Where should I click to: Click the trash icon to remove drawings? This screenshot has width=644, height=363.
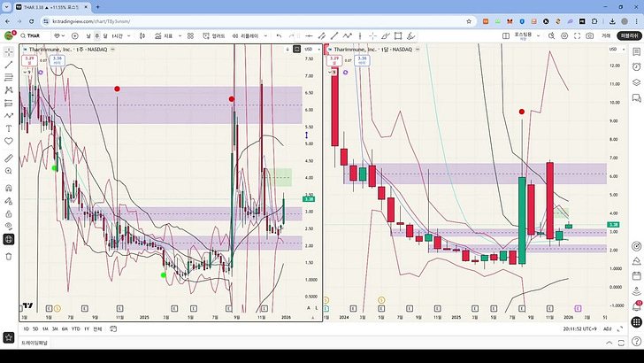pyautogui.click(x=9, y=257)
